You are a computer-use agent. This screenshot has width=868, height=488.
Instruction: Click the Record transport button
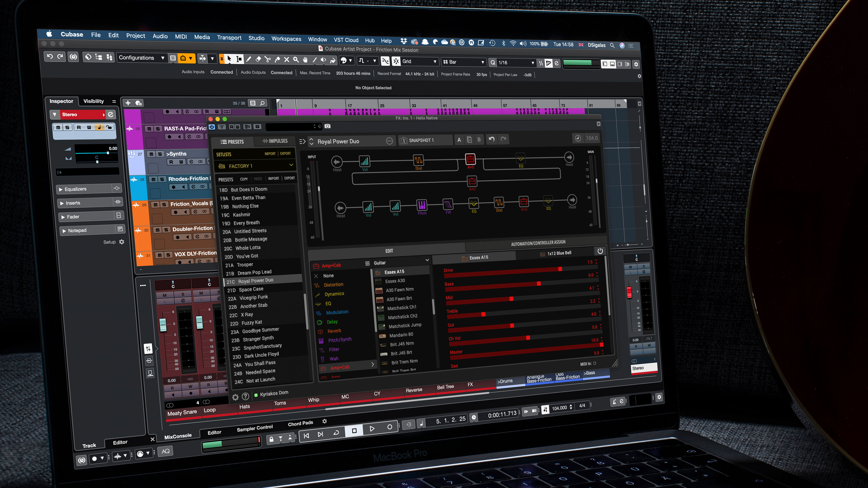[x=390, y=427]
